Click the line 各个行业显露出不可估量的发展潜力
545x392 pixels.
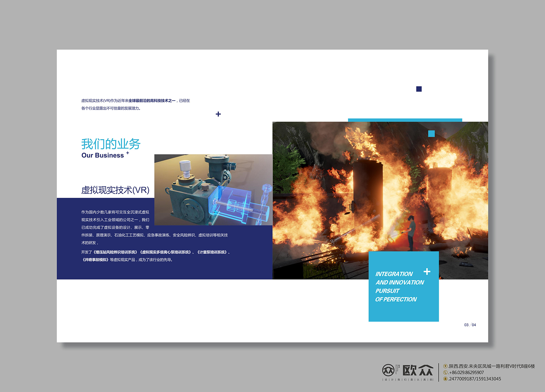point(111,108)
